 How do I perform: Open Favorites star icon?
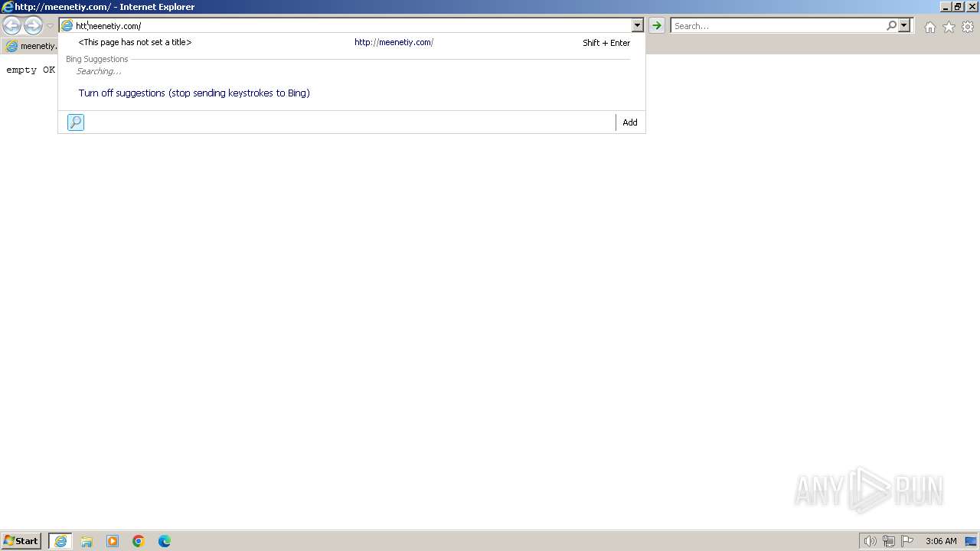(x=949, y=27)
